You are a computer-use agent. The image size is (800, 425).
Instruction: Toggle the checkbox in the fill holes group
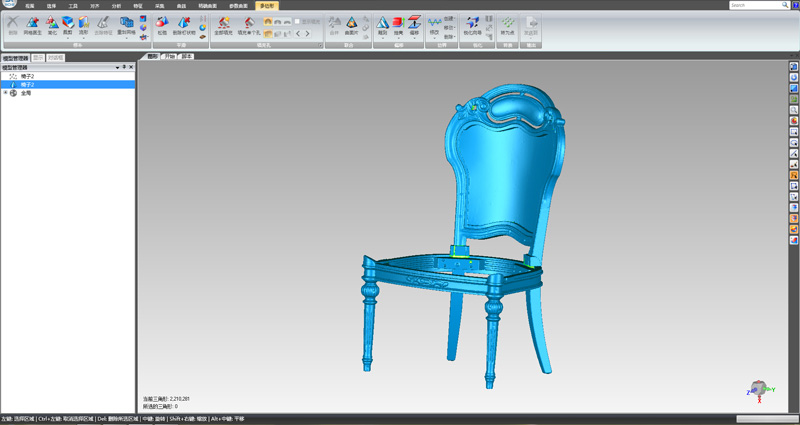[x=297, y=21]
